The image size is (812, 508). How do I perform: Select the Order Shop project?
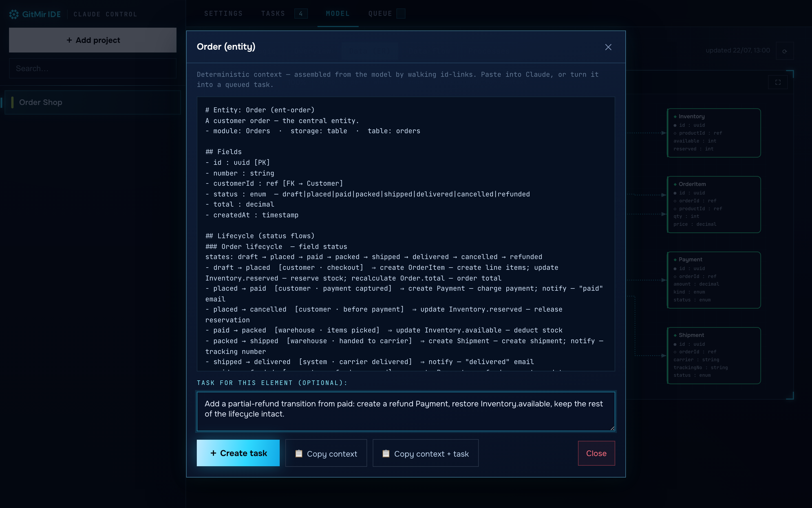[x=92, y=102]
